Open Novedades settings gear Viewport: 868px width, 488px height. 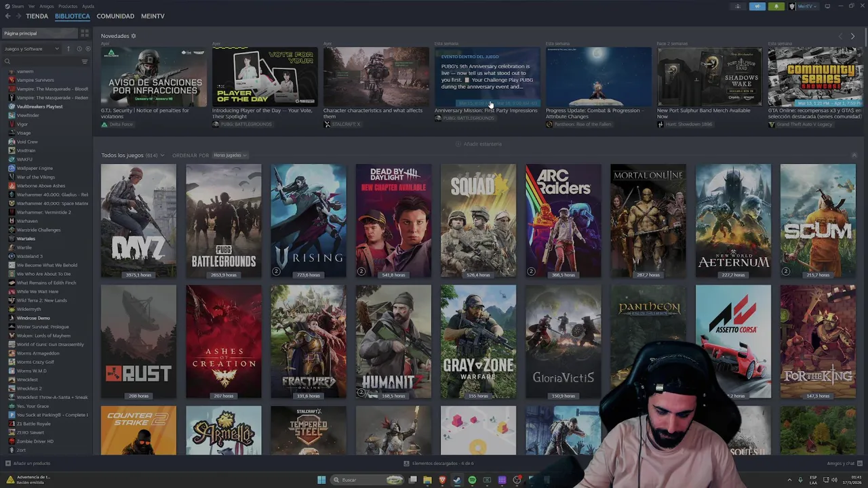[134, 36]
